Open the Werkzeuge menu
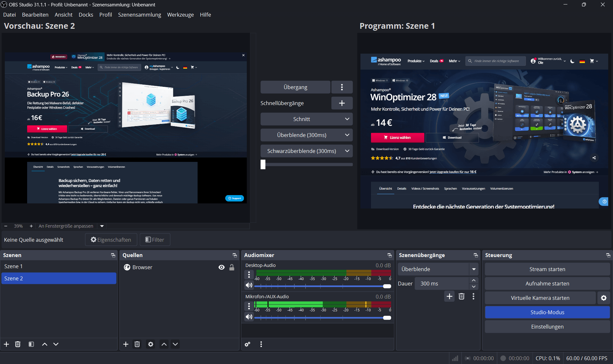Screen dimensions: 613x364 point(180,15)
